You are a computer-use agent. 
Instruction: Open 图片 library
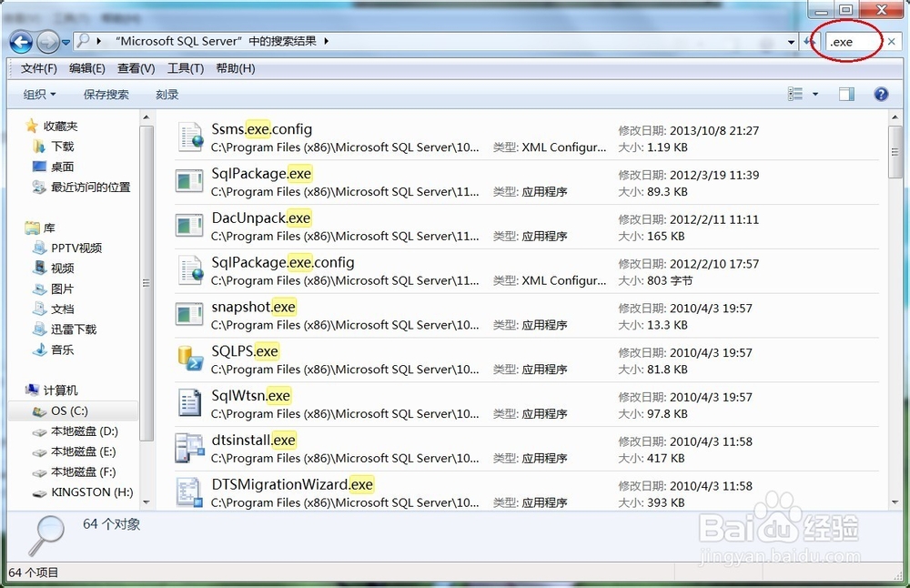54,289
